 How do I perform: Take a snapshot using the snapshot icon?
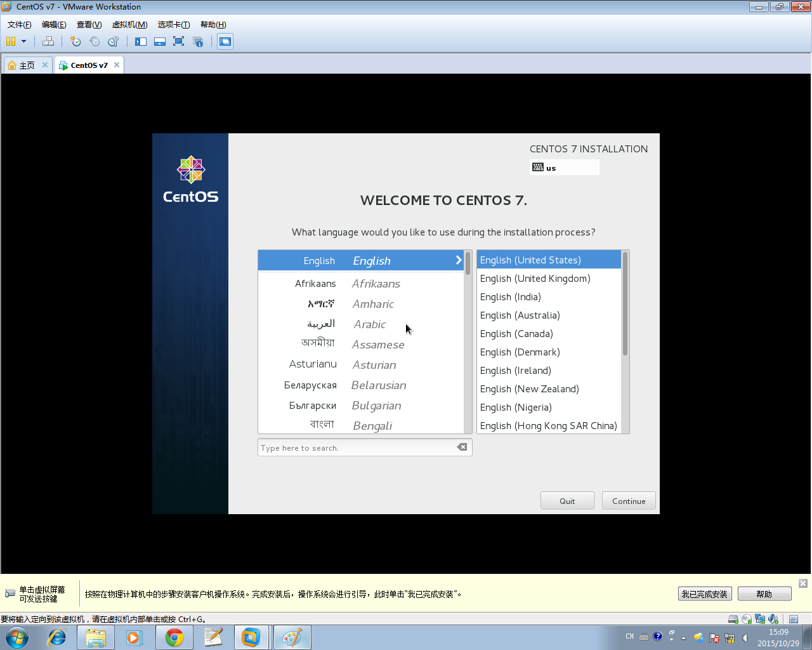tap(75, 41)
